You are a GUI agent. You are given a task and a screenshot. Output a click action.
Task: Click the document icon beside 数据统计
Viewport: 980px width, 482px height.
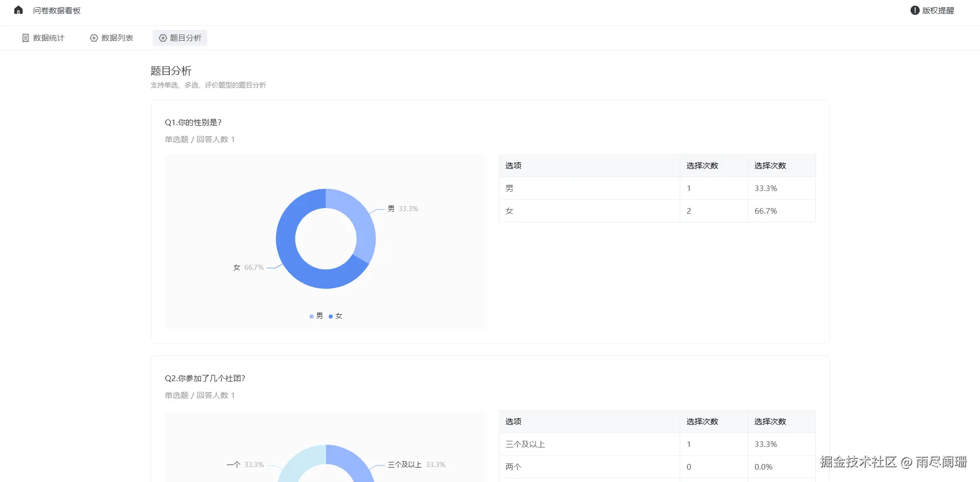[25, 38]
